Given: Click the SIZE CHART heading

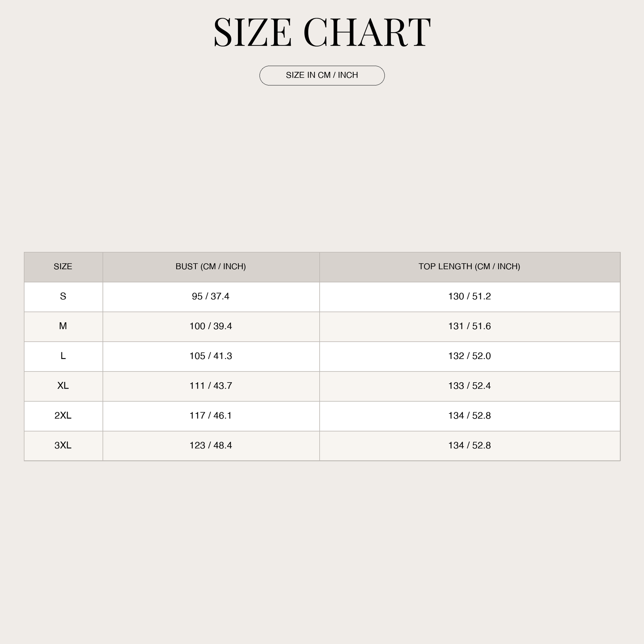Looking at the screenshot, I should (x=322, y=32).
